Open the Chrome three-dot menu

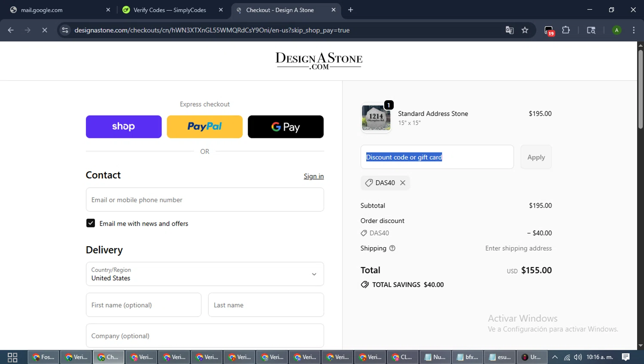click(634, 30)
